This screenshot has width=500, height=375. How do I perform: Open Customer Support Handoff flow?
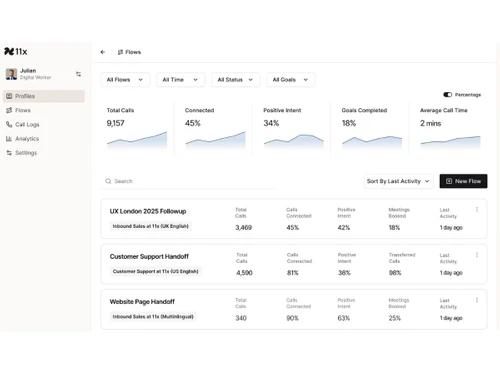[149, 256]
